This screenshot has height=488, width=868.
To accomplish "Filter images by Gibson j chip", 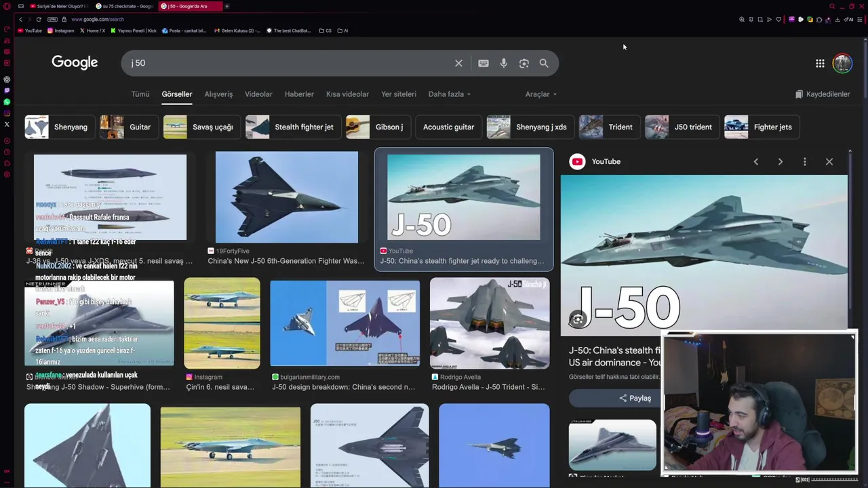I will pyautogui.click(x=377, y=127).
